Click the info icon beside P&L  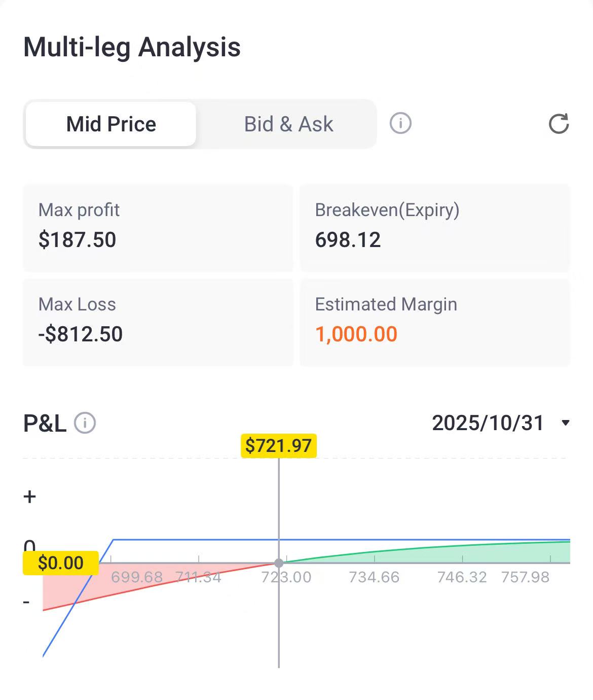point(85,423)
